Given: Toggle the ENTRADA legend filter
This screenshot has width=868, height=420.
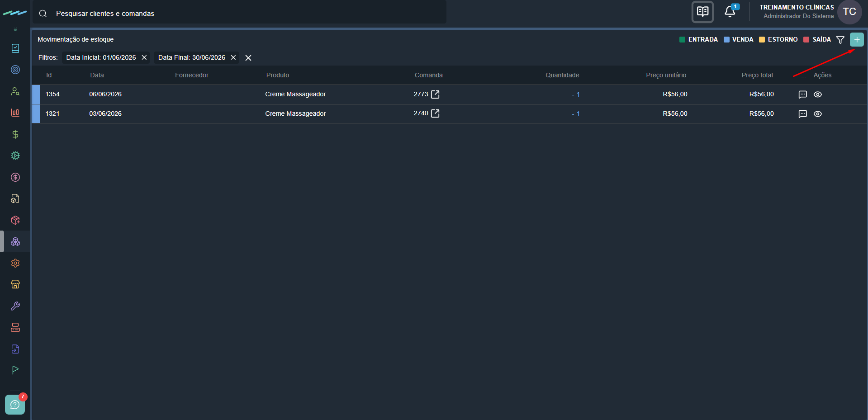Looking at the screenshot, I should point(698,39).
